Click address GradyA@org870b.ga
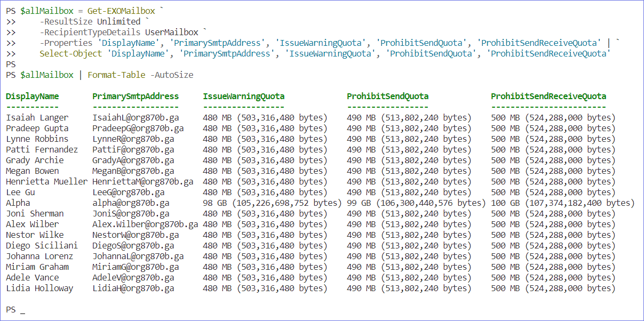 pos(133,160)
